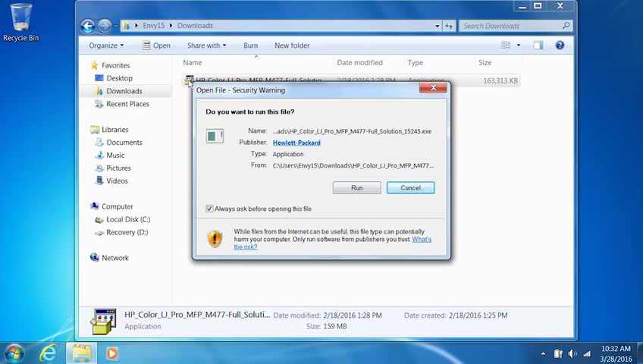Click the application icon beside Name in dialog

point(215,136)
